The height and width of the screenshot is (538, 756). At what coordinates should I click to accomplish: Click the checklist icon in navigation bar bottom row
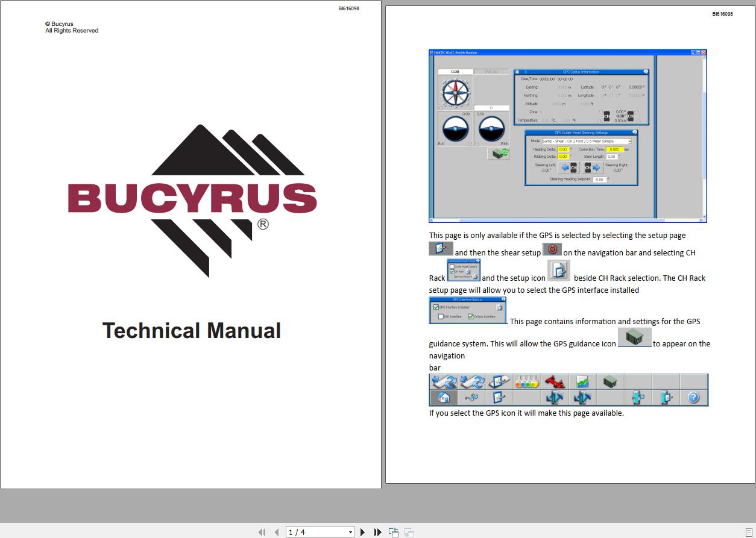click(x=499, y=398)
